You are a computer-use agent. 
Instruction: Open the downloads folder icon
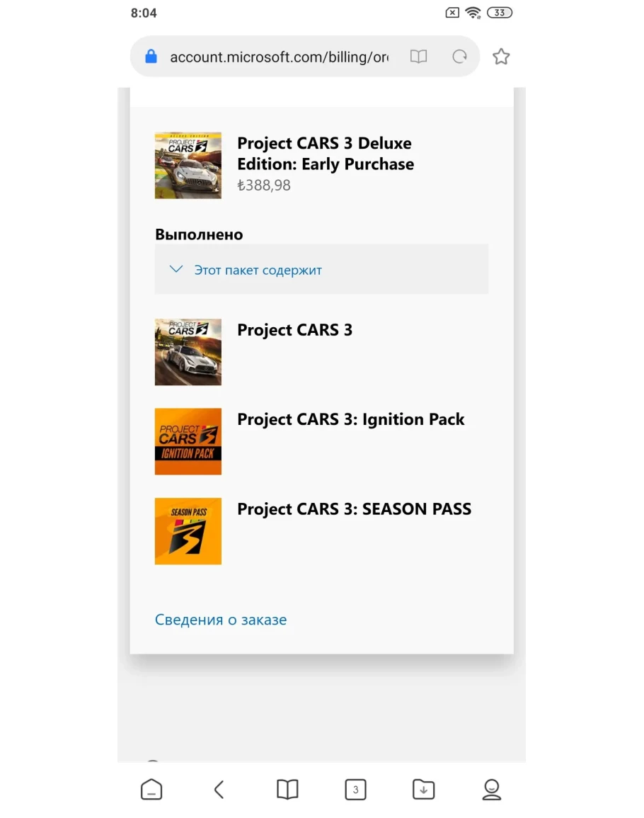423,789
